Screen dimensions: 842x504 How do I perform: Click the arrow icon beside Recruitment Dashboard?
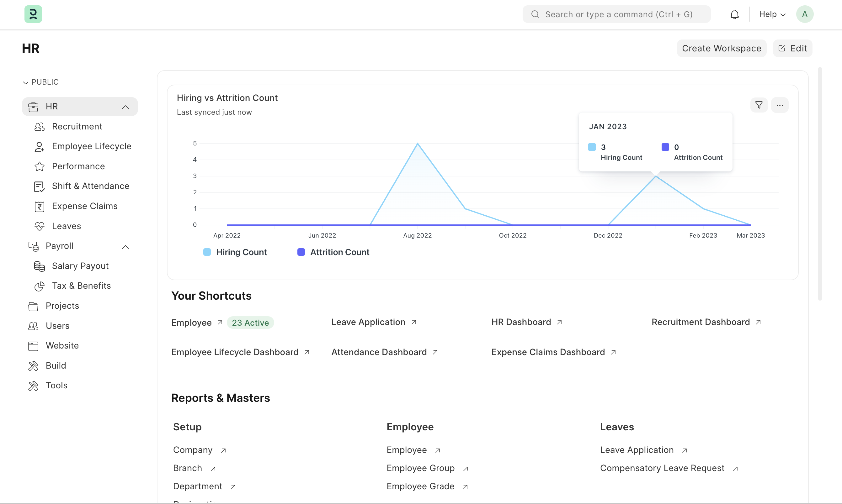758,322
